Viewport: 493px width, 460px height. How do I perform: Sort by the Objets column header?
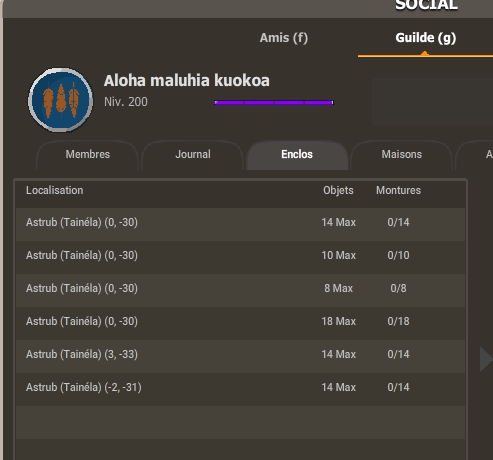(x=338, y=190)
